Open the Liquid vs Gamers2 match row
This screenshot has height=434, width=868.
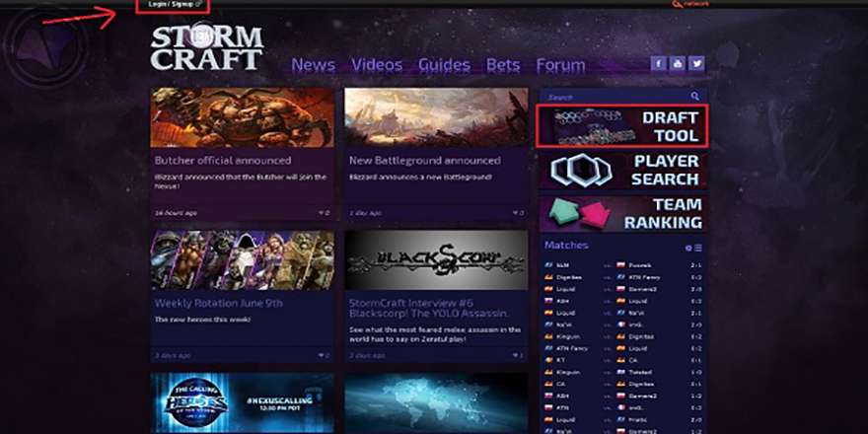click(x=623, y=289)
